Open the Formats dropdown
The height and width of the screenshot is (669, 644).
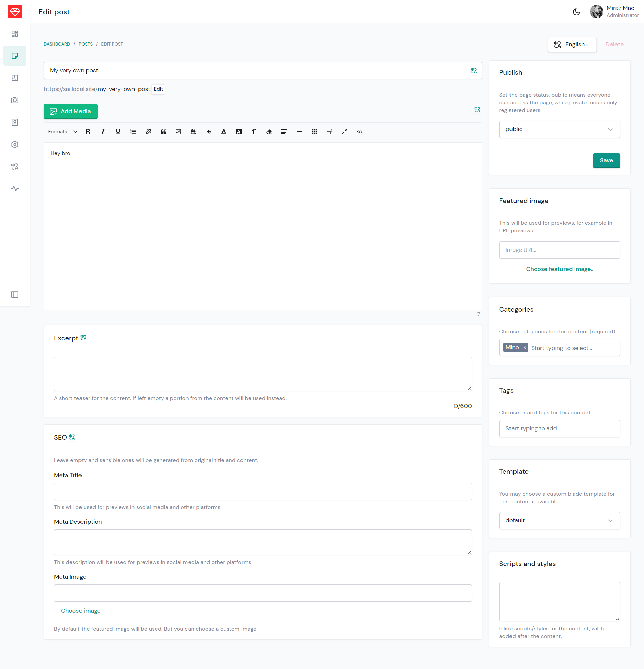[63, 132]
